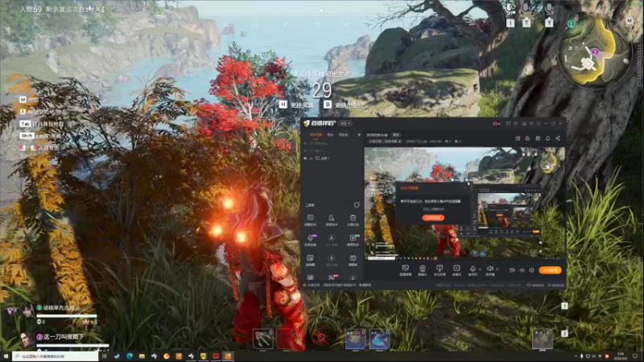Viewport: 644px width, 362px height.
Task: Mute the speaker in the bottom toolbar
Action: pos(490,269)
